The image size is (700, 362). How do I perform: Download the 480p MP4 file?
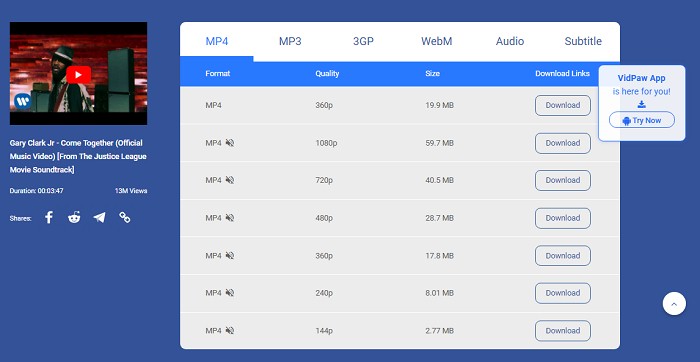[x=563, y=218]
